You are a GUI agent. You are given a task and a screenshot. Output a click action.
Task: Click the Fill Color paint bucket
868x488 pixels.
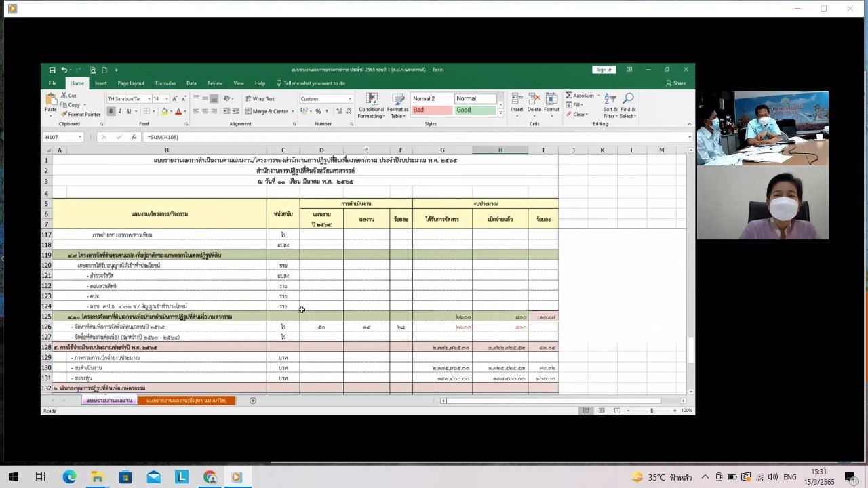(x=164, y=111)
